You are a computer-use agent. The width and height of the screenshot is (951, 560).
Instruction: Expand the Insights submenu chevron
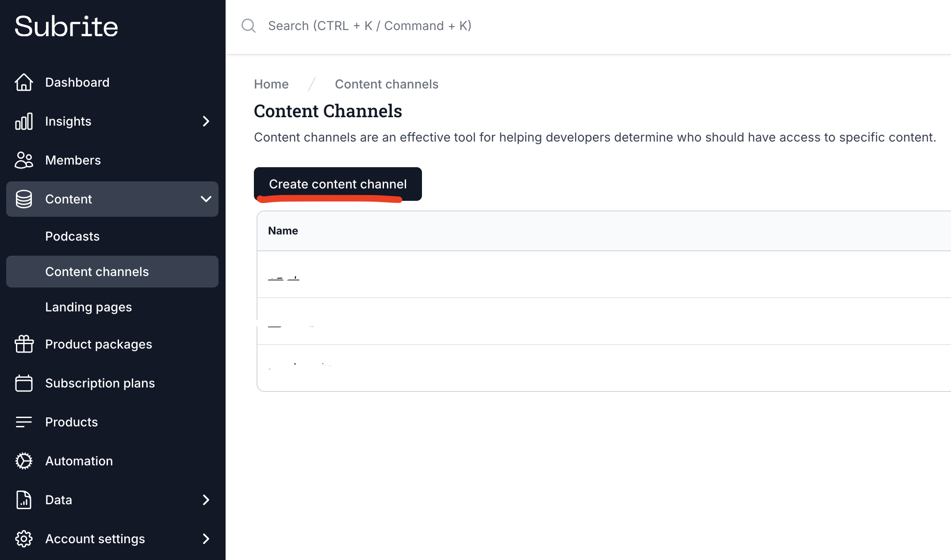pyautogui.click(x=206, y=121)
